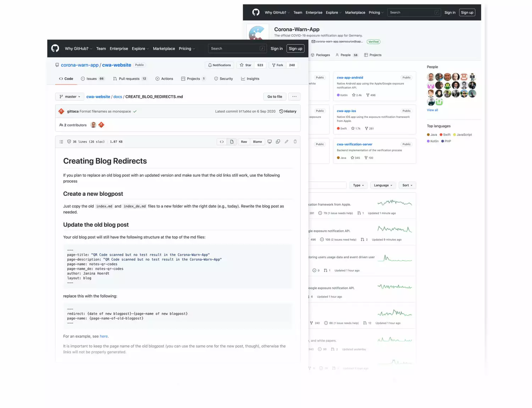Delete file with trash icon
The width and height of the screenshot is (532, 408).
click(295, 142)
